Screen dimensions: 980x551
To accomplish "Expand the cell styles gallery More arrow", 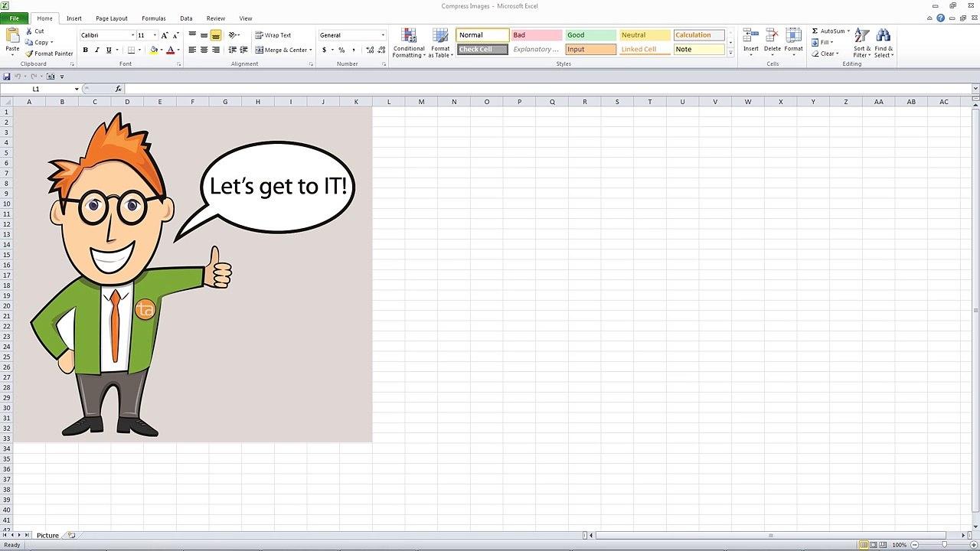I will tap(730, 53).
